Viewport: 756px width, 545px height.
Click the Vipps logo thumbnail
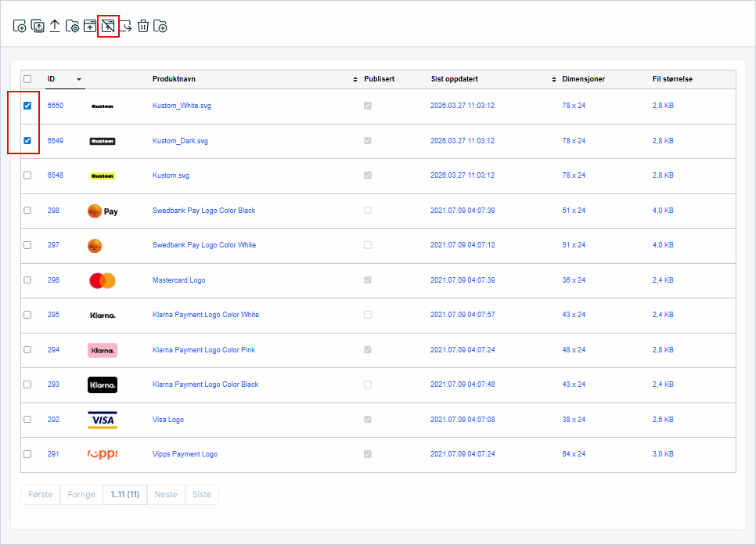pyautogui.click(x=103, y=454)
